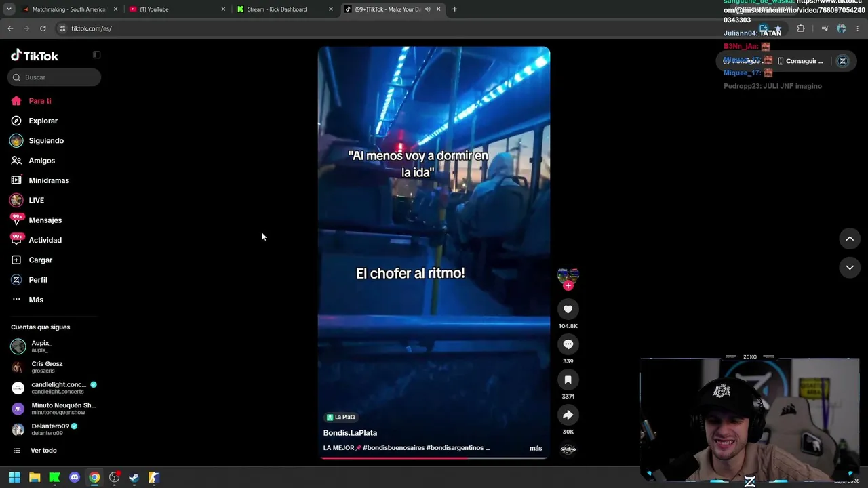Viewport: 868px width, 488px height.
Task: Mute the TikTok tab audio
Action: pos(427,9)
